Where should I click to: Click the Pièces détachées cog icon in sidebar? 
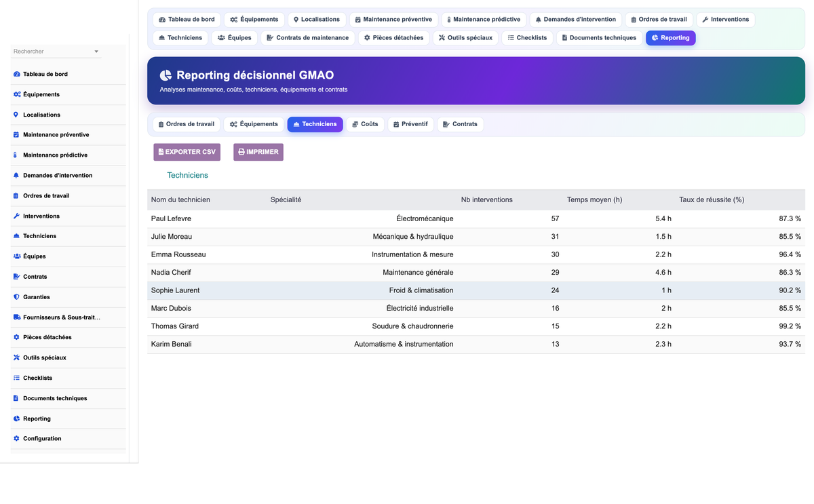[16, 337]
